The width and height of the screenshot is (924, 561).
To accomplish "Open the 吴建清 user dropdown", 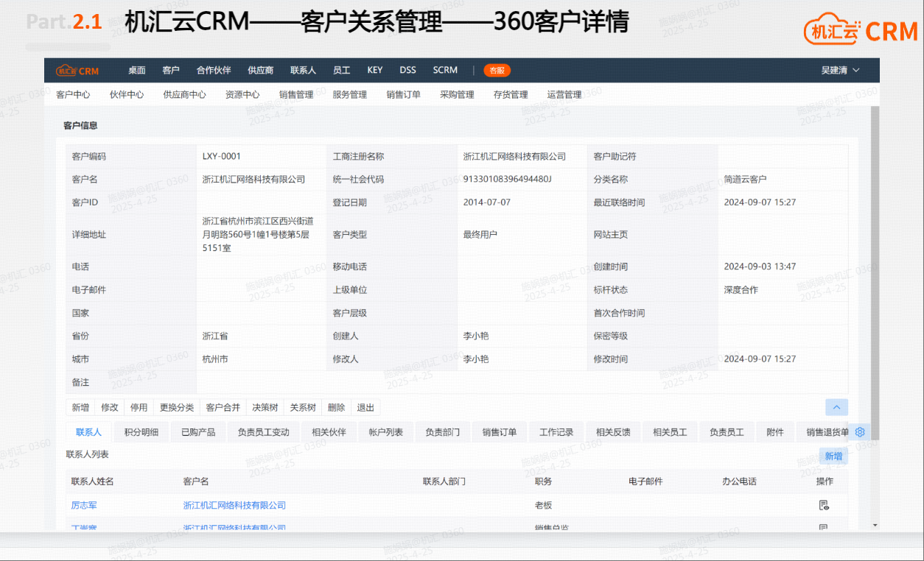I will pos(841,71).
